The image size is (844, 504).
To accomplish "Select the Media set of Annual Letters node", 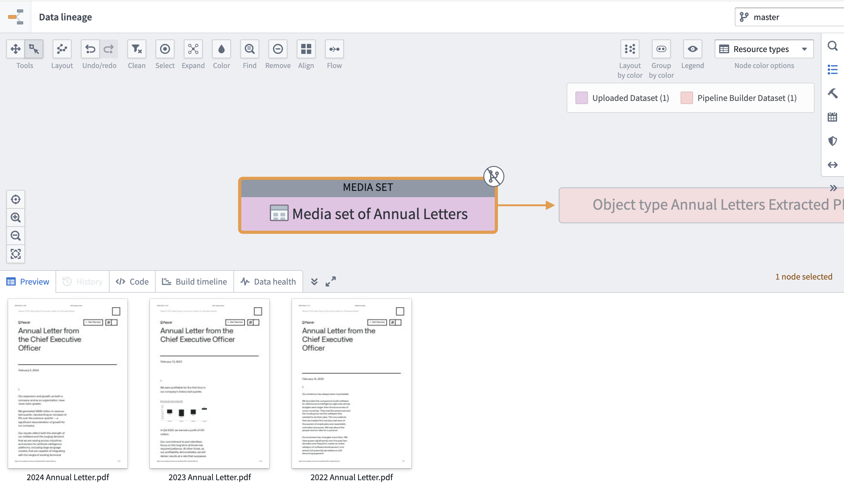I will 368,205.
